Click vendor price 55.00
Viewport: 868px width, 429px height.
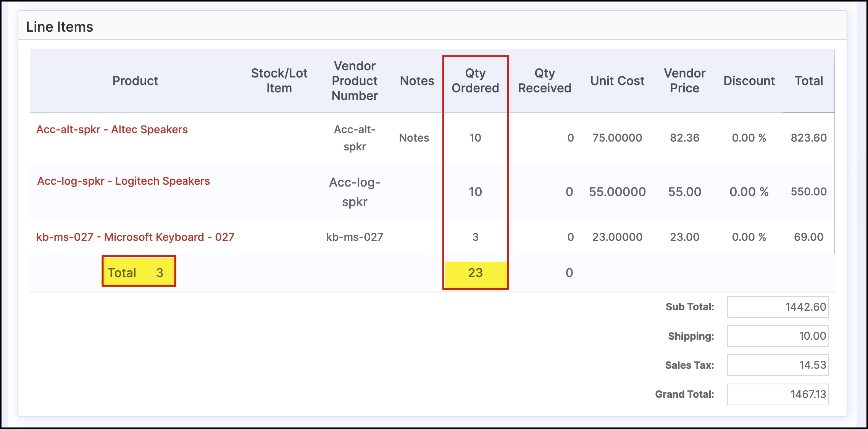coord(685,192)
